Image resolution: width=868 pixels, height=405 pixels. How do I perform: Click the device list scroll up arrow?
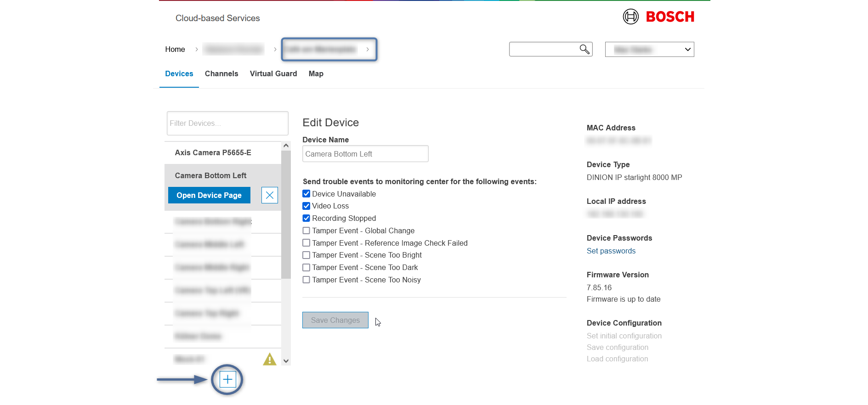pyautogui.click(x=286, y=146)
